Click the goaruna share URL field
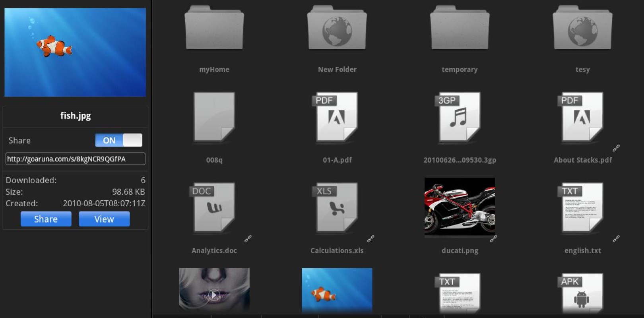Viewport: 644px width, 318px height. pyautogui.click(x=75, y=159)
